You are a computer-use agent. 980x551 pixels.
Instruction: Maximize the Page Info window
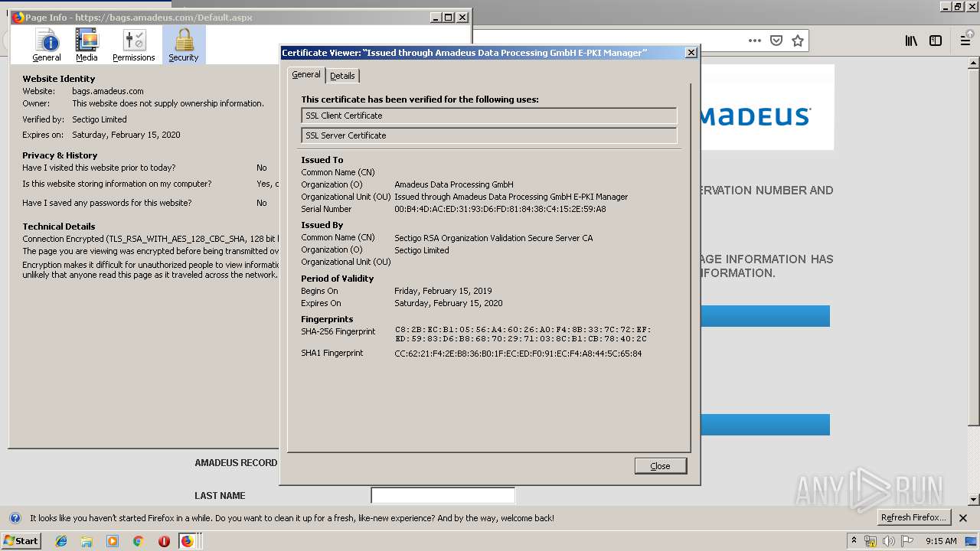tap(449, 17)
